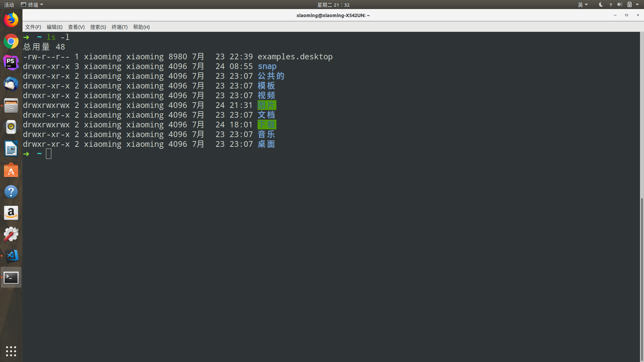Click window title xiaoming@xiaoming-X542UN
The height and width of the screenshot is (362, 644).
point(333,15)
